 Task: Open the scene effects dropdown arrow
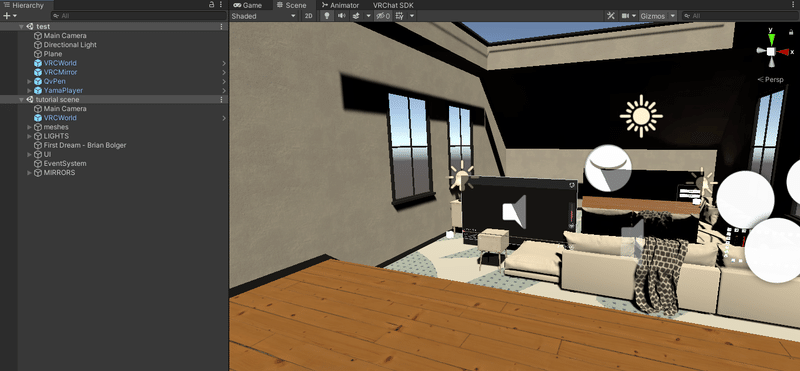click(368, 16)
